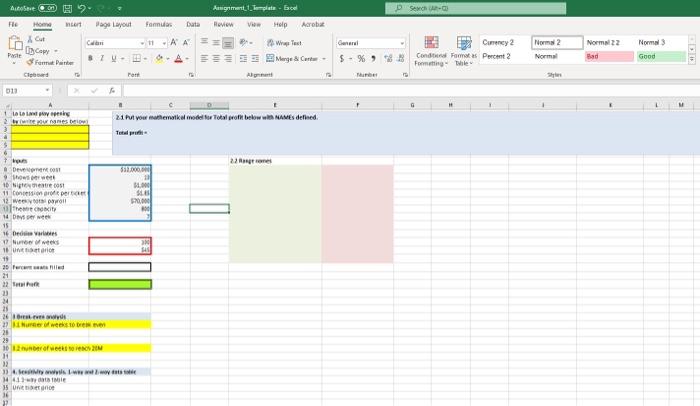Apply the Normal 2 cell style

click(x=557, y=42)
